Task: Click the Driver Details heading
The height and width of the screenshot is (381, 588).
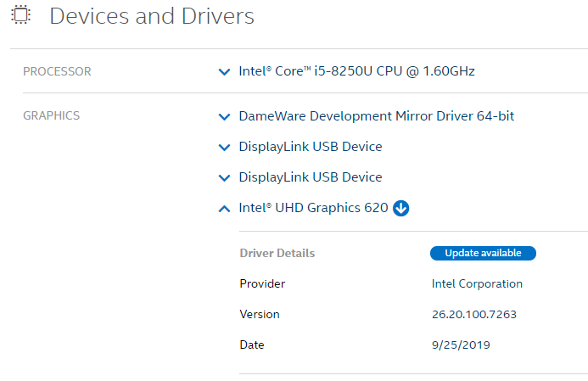Action: click(x=277, y=253)
